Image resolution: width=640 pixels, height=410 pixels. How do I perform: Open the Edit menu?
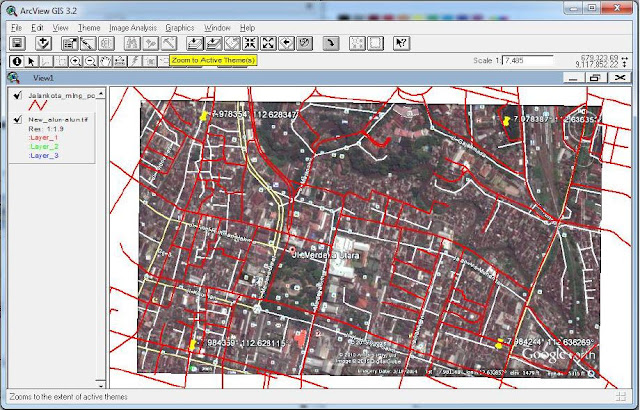tap(37, 28)
